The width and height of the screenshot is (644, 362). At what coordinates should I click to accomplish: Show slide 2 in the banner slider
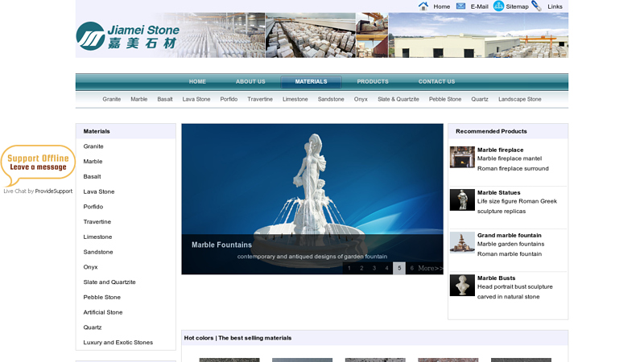tap(361, 269)
